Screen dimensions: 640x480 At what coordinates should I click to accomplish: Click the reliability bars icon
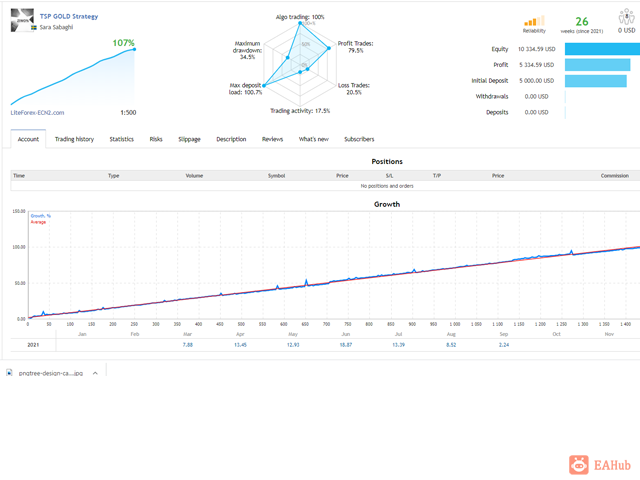pos(534,21)
